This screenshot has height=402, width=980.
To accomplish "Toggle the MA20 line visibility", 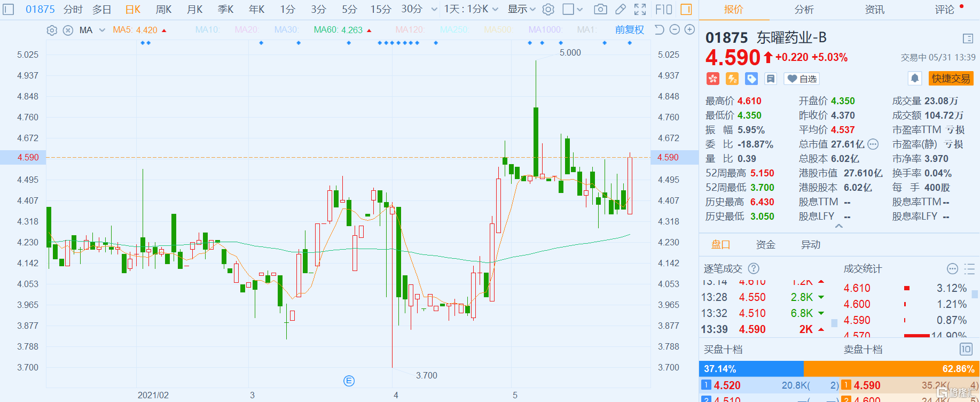I will pyautogui.click(x=247, y=30).
